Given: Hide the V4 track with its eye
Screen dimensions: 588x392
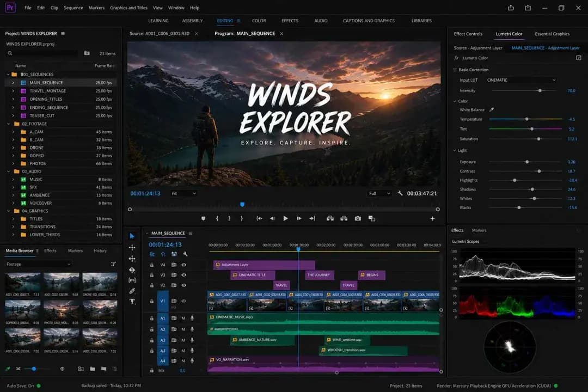Looking at the screenshot, I should pyautogui.click(x=184, y=265).
